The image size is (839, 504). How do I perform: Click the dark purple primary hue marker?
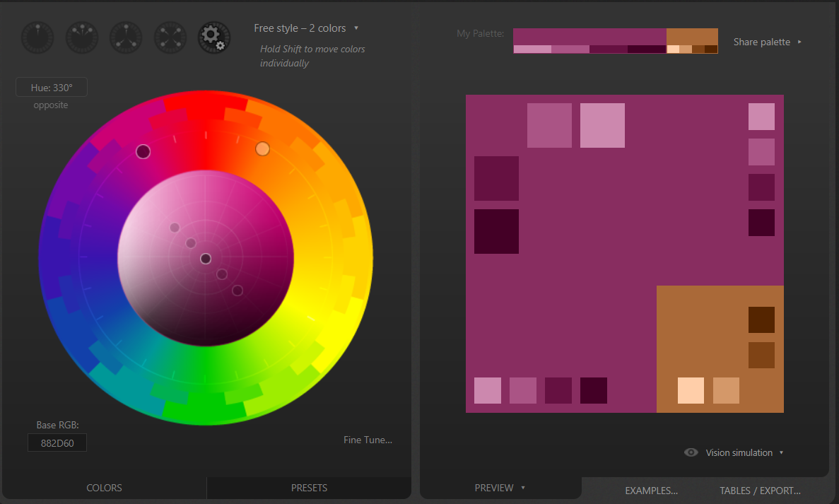143,152
